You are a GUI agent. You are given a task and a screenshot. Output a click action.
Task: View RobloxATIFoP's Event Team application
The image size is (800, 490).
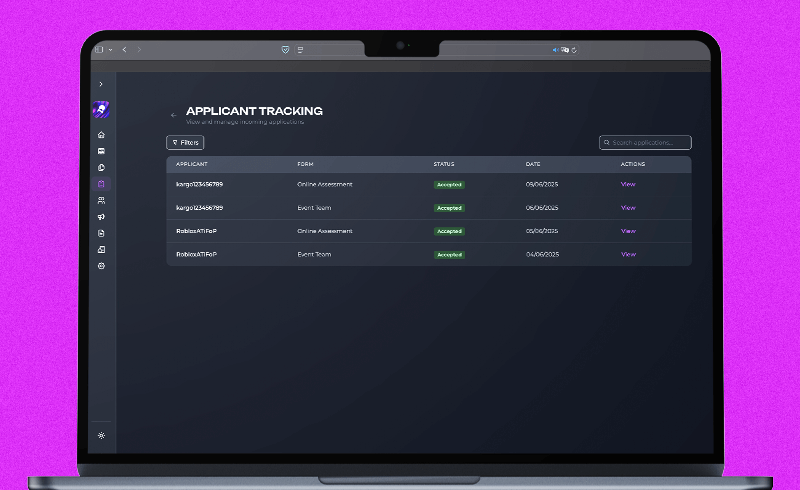628,254
